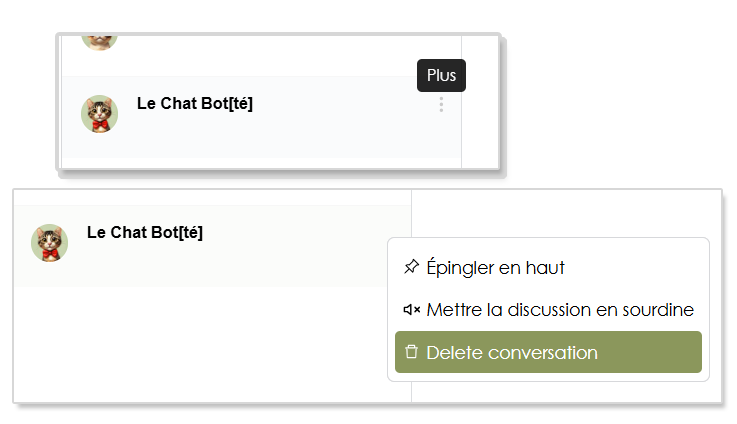The width and height of the screenshot is (737, 424).
Task: Click empty space right of the Plus icon
Action: click(478, 120)
